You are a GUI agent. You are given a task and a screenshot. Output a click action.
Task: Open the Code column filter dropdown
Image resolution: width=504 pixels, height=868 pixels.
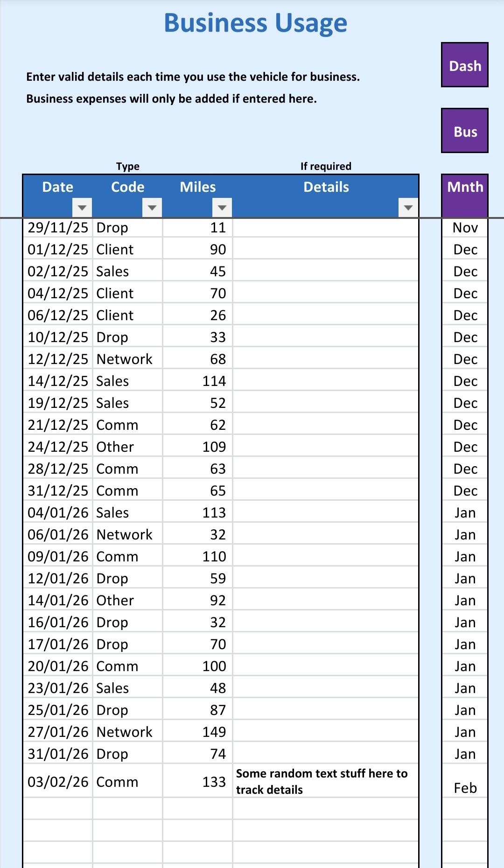point(152,208)
